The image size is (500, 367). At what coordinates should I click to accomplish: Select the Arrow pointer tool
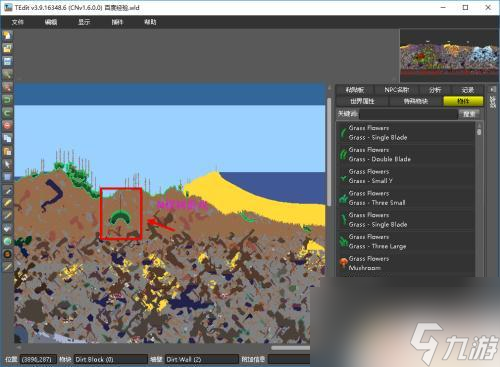(x=7, y=164)
